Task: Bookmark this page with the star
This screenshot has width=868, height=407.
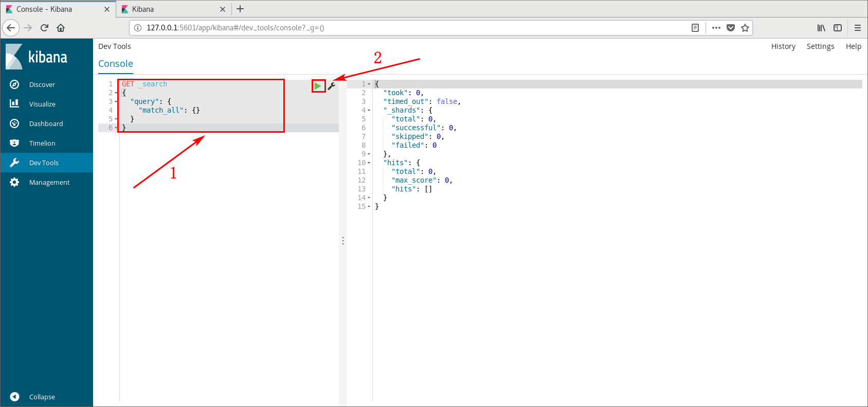Action: click(x=745, y=28)
